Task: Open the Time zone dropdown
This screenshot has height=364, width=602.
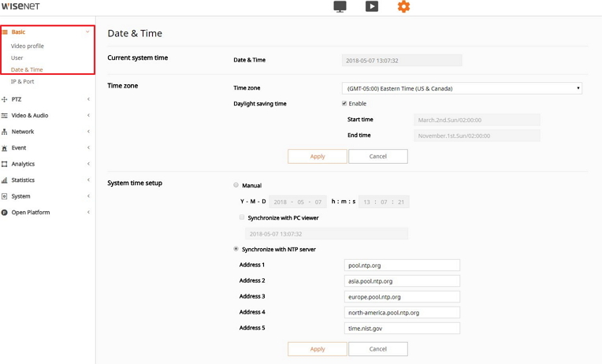Action: 462,88
